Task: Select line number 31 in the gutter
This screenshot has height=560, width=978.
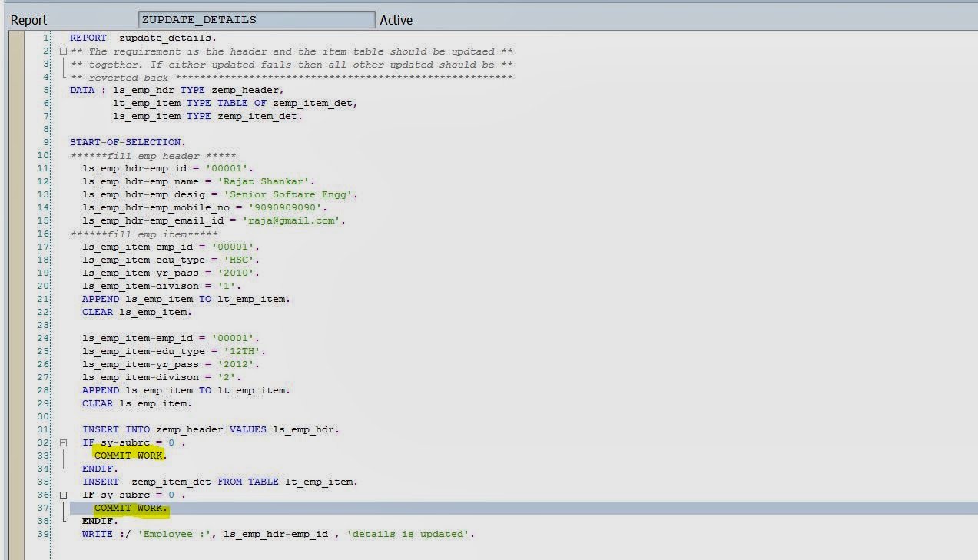Action: (43, 429)
